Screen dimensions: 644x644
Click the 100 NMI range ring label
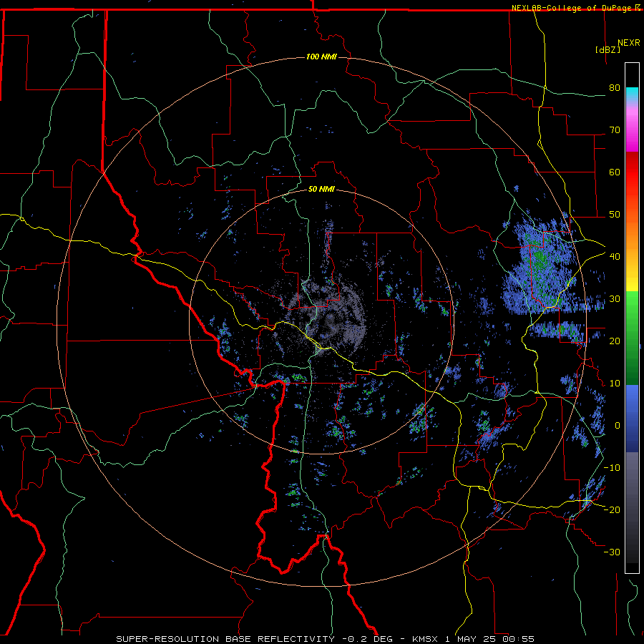tap(321, 57)
